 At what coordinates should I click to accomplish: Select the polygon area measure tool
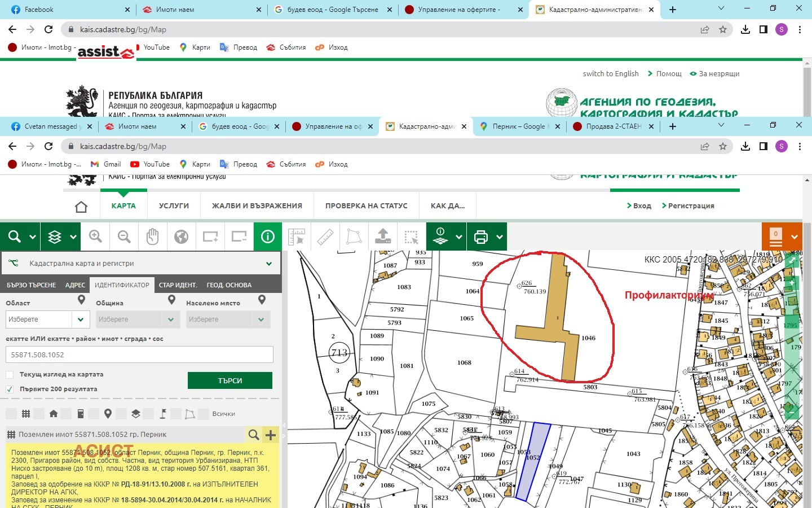(354, 237)
